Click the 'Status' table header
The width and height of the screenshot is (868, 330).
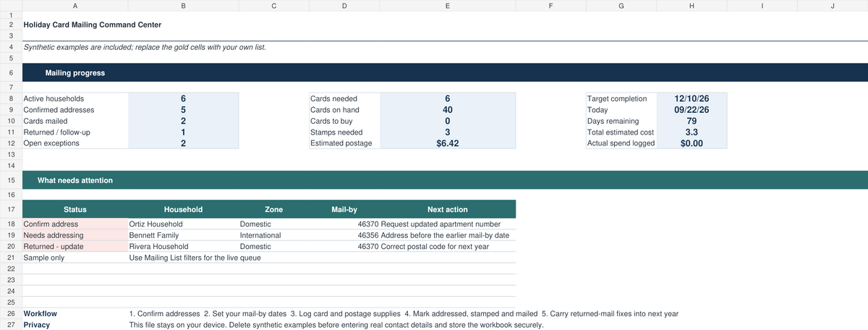coord(75,209)
